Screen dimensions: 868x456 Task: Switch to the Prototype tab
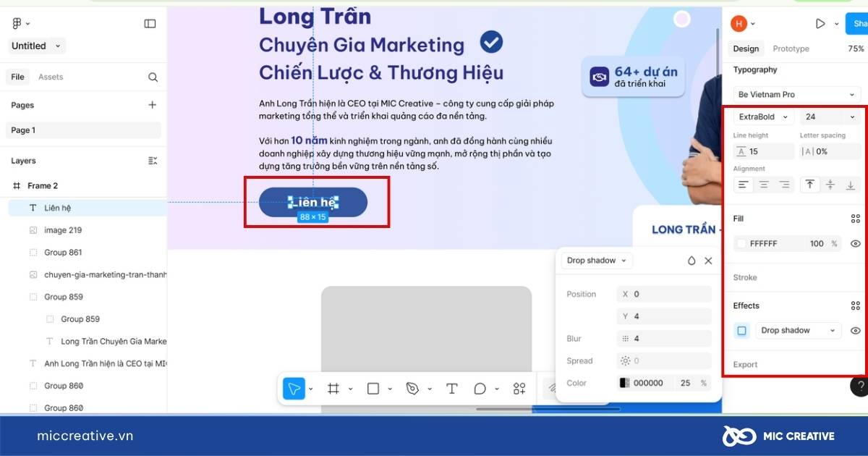[791, 48]
